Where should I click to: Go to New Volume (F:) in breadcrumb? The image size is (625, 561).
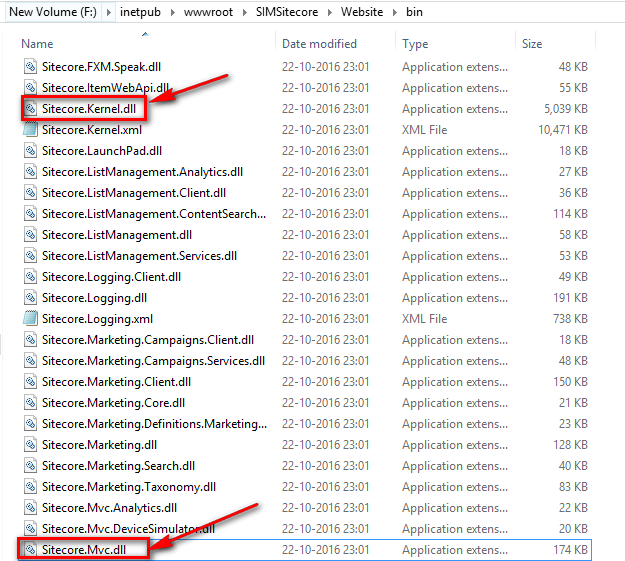point(53,12)
